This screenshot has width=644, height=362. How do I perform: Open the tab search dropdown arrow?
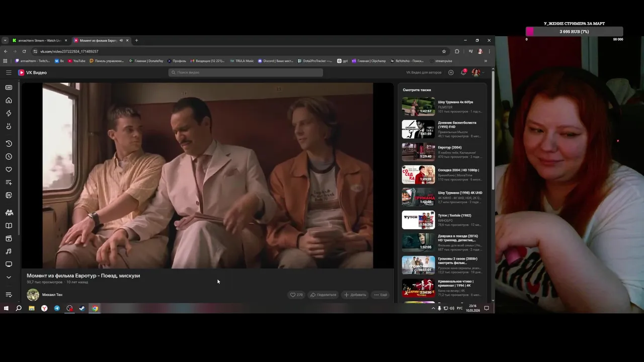tap(5, 40)
